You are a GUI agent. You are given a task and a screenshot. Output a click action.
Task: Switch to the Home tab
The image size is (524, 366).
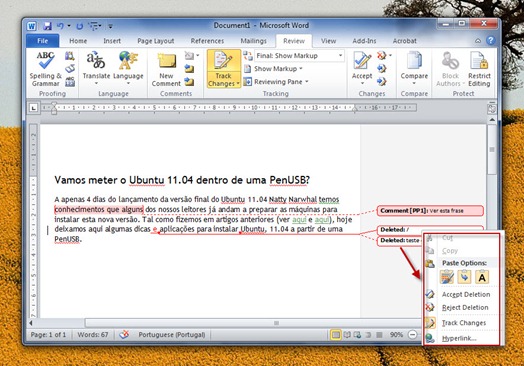(78, 41)
